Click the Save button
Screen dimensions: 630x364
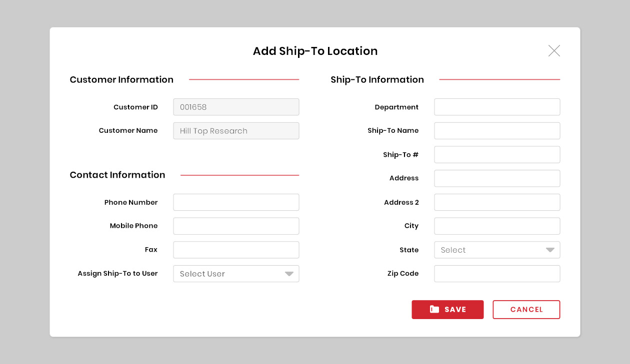tap(447, 310)
